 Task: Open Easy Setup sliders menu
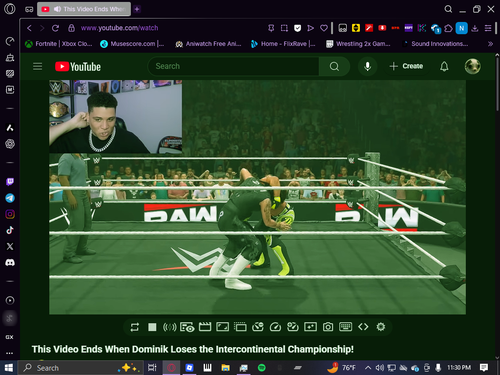(x=488, y=28)
